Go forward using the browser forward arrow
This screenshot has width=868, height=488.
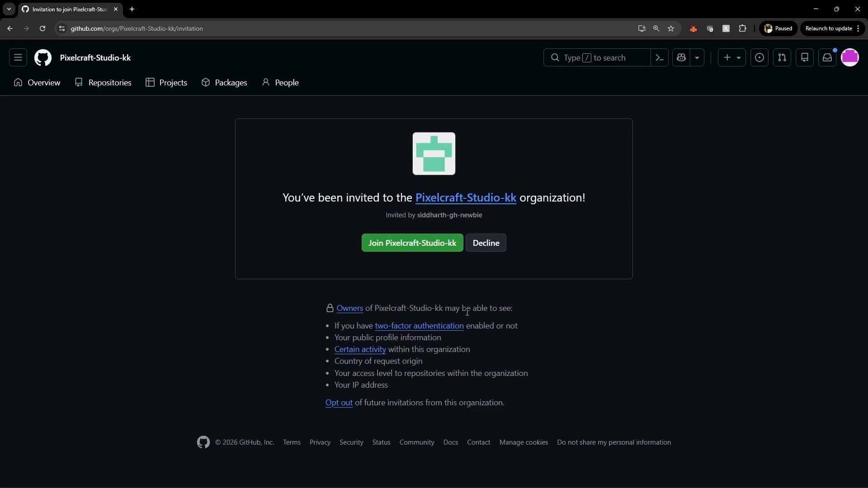(x=26, y=28)
